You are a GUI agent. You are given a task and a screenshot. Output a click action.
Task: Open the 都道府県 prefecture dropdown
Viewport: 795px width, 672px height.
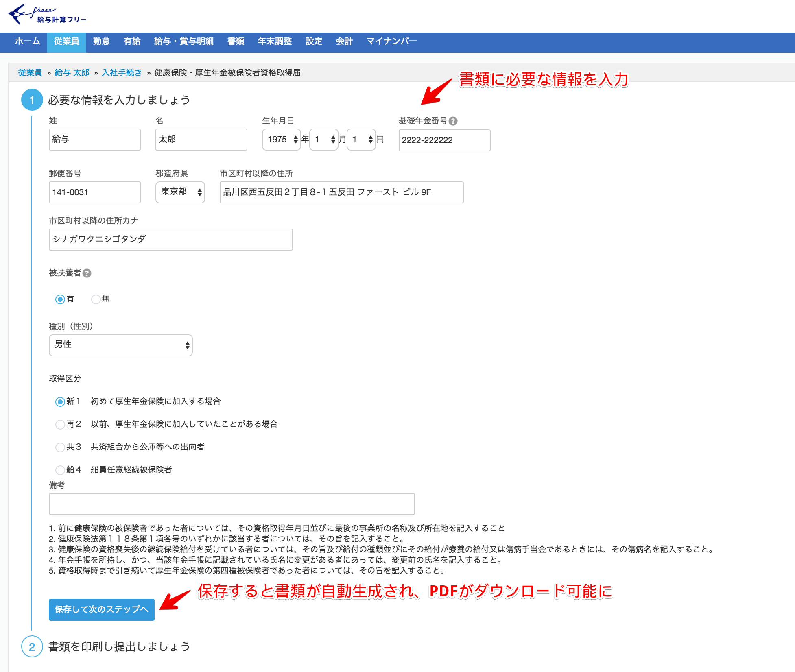[x=180, y=192]
